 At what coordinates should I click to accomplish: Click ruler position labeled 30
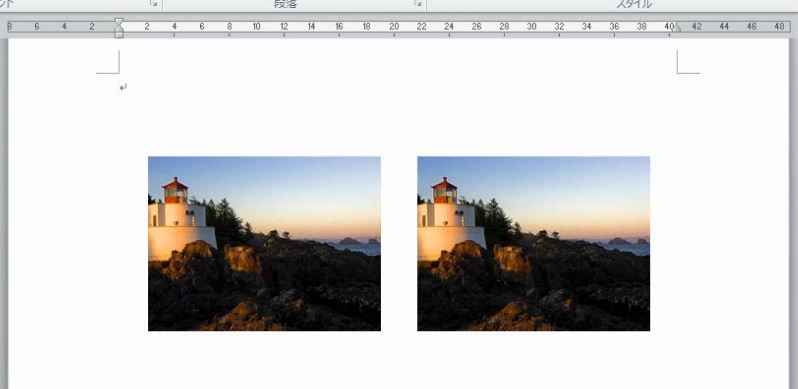pyautogui.click(x=531, y=26)
